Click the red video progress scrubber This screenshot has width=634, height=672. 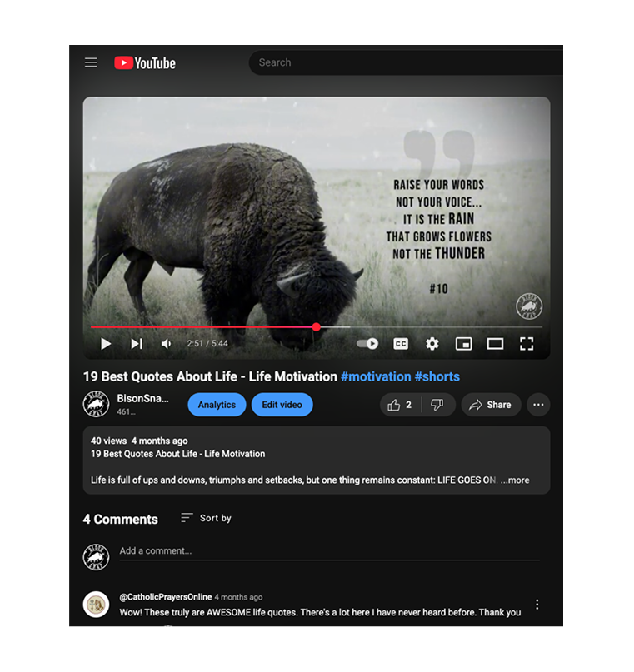(x=317, y=327)
